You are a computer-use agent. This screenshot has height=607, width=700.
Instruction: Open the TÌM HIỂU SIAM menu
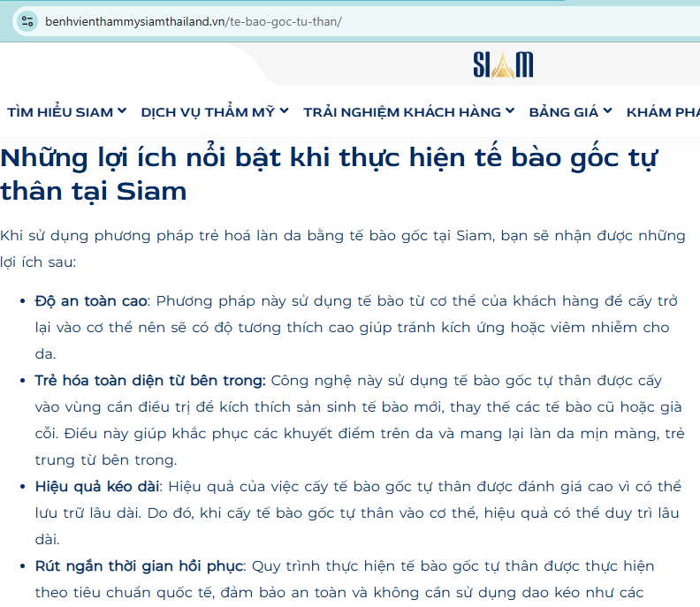(60, 112)
